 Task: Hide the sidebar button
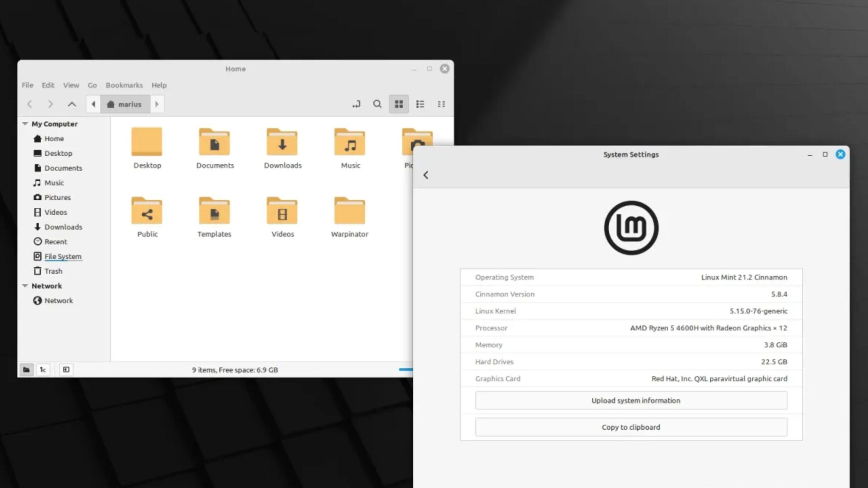(x=66, y=369)
